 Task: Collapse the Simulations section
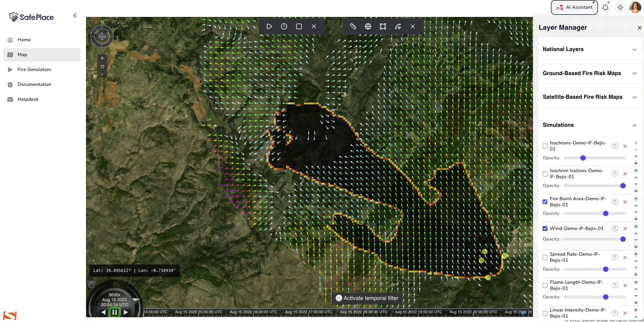pos(634,125)
